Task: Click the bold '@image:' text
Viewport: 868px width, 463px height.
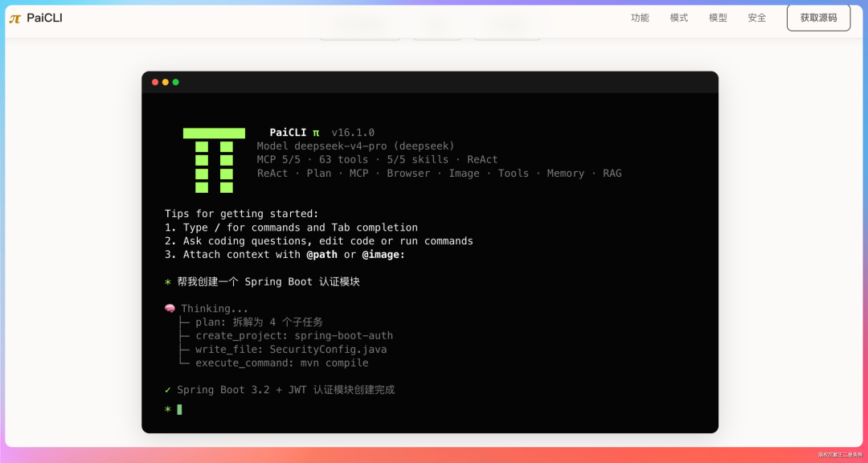Action: click(383, 255)
